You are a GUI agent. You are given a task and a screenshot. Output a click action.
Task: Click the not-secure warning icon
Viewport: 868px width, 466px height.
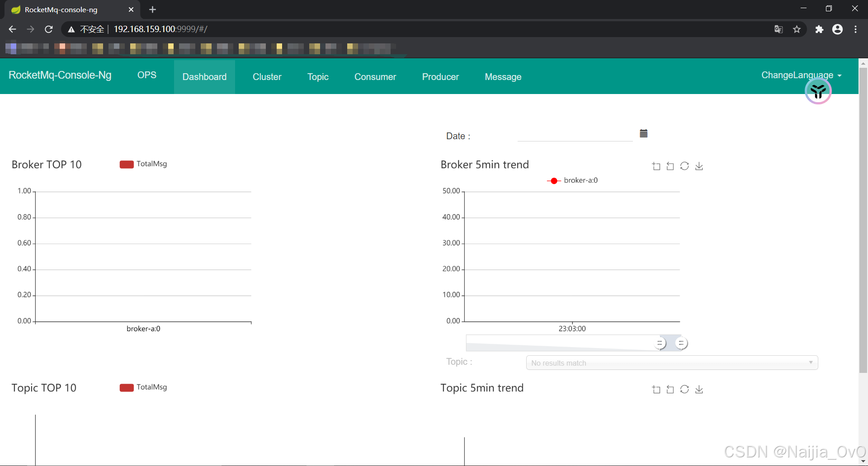click(71, 29)
